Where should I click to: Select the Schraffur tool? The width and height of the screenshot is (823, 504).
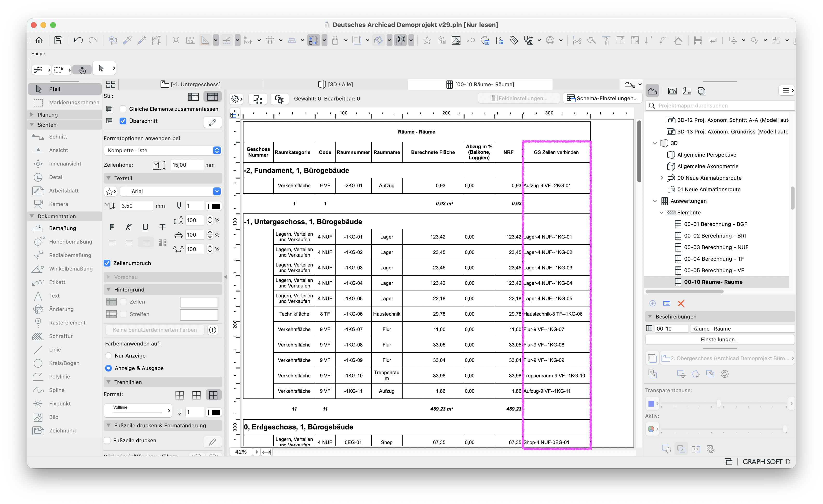pos(64,336)
